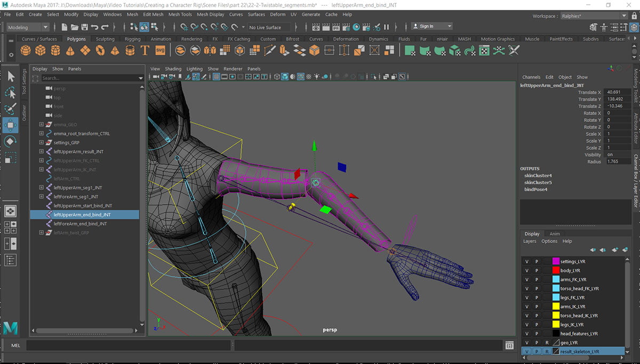
Task: Toggle visibility of settings_LYR layer
Action: 527,262
